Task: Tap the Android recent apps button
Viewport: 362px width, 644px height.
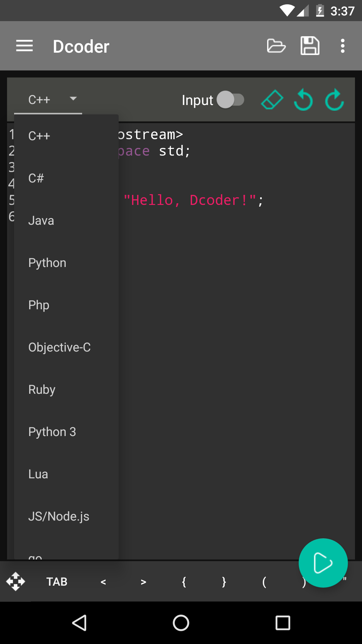Action: pos(283,623)
